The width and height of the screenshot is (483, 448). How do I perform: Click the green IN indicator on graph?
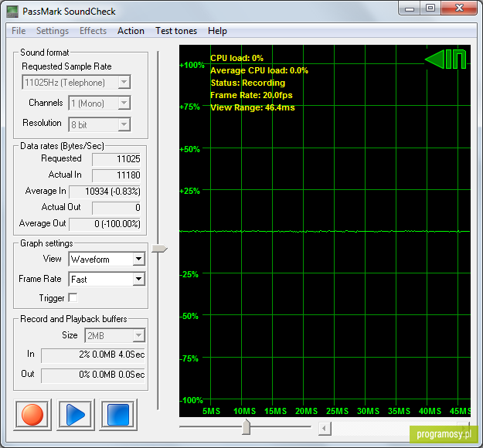coord(446,59)
